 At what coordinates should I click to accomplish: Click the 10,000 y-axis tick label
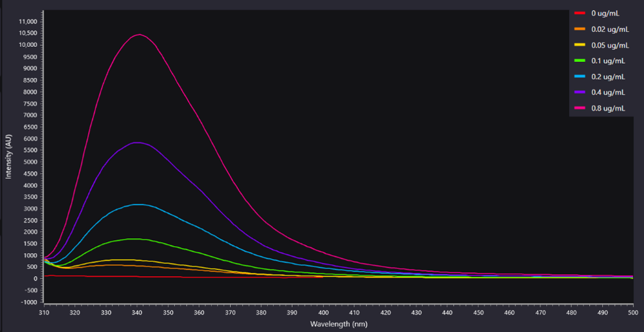click(28, 45)
